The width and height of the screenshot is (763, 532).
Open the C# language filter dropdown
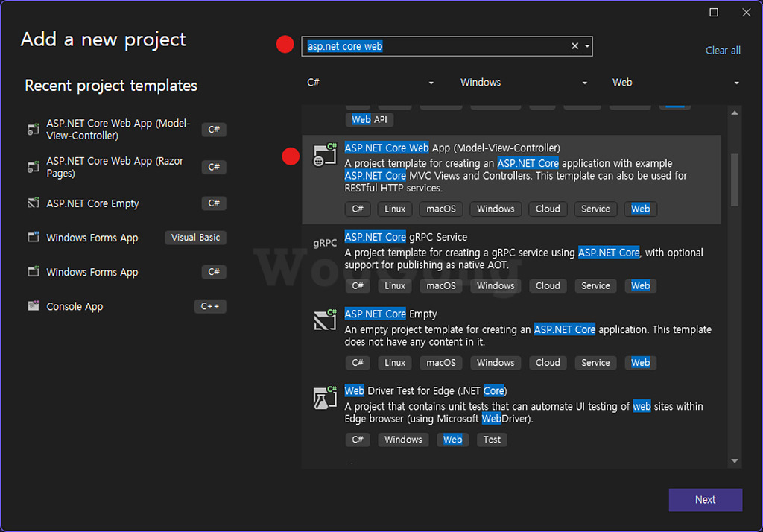pos(370,82)
